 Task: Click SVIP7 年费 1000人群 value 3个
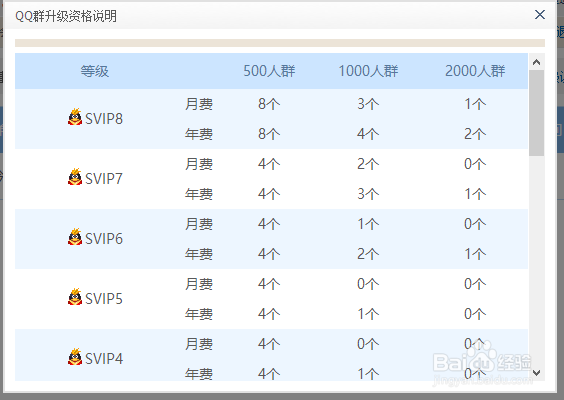pos(368,194)
